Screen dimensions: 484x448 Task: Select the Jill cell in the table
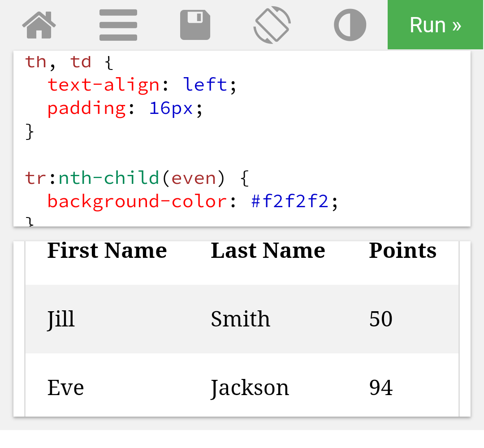pos(61,319)
